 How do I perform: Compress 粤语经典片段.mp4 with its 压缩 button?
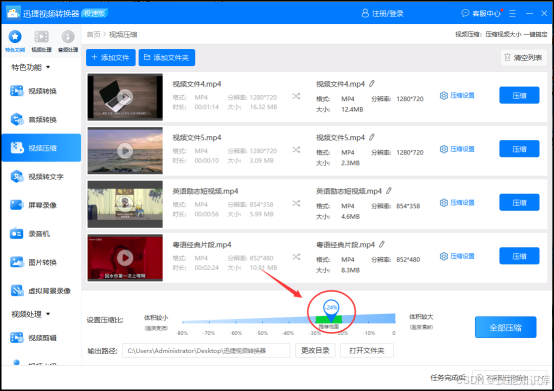pos(519,256)
